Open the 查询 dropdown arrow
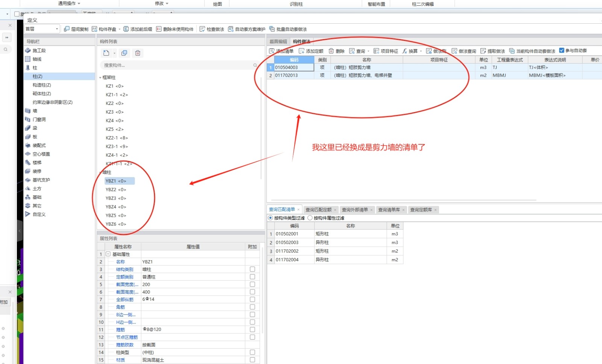The image size is (602, 364). tap(369, 51)
